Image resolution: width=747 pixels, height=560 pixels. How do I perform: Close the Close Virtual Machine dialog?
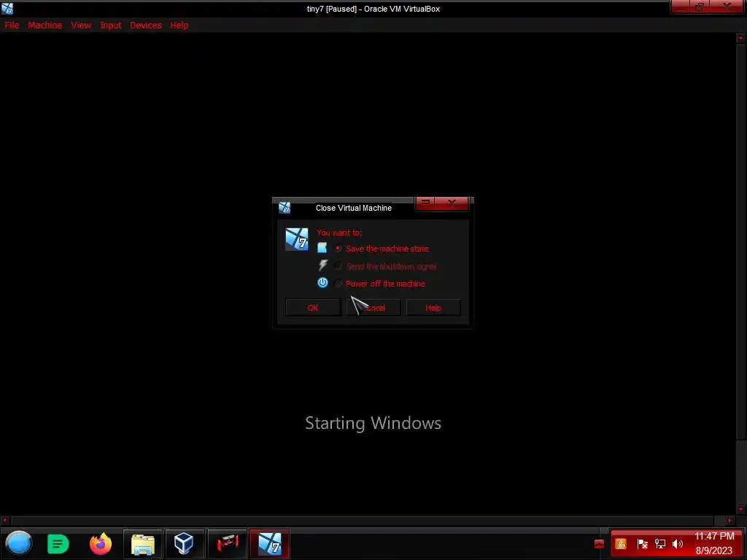coord(452,203)
